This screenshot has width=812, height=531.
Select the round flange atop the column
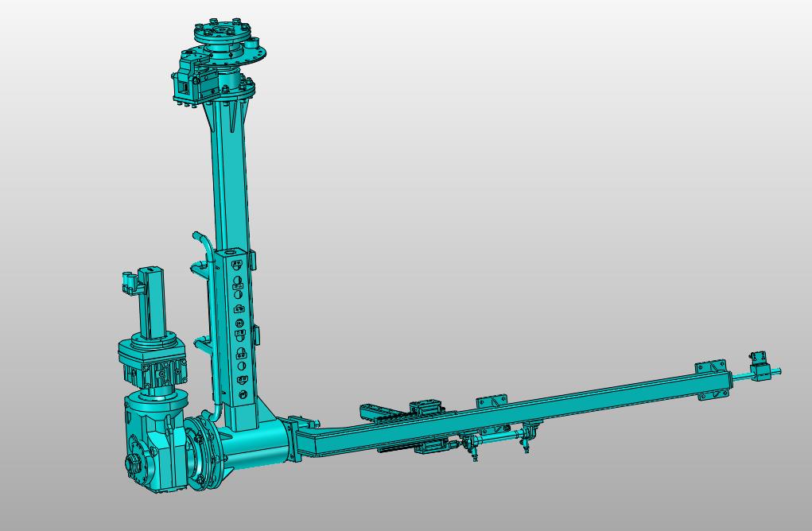click(x=223, y=33)
